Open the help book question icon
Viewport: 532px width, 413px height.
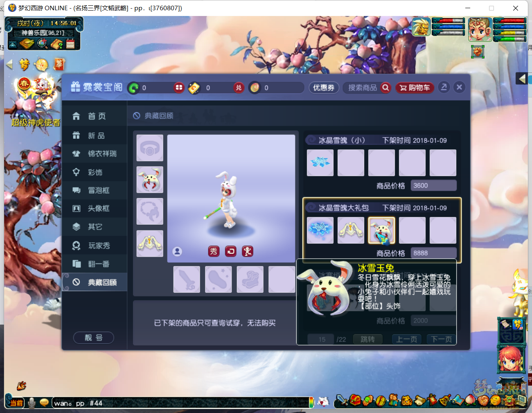click(57, 43)
